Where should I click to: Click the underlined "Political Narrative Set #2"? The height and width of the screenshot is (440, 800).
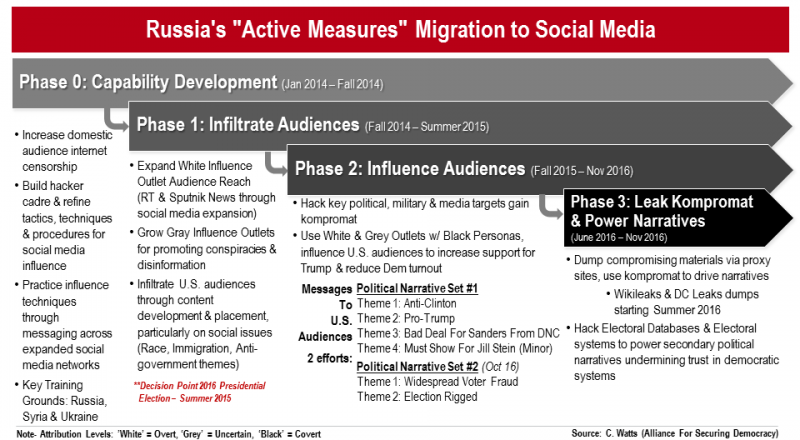point(417,366)
